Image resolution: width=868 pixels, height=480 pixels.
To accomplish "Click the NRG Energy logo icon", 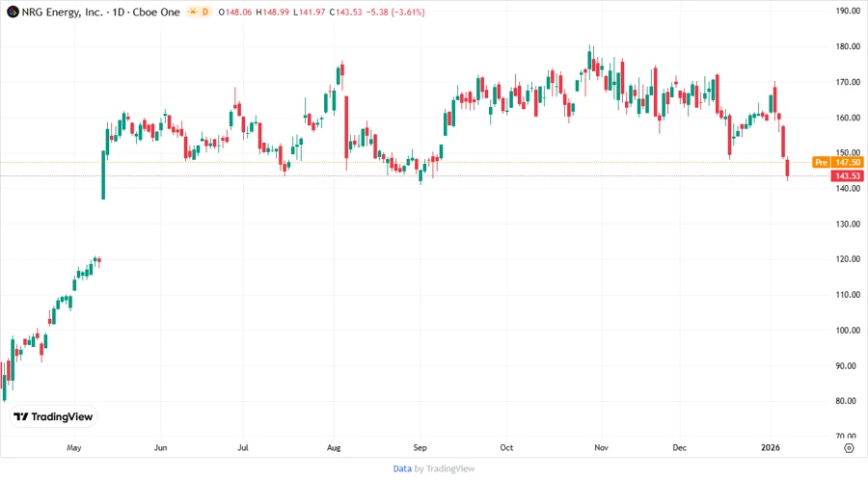I will coord(13,12).
